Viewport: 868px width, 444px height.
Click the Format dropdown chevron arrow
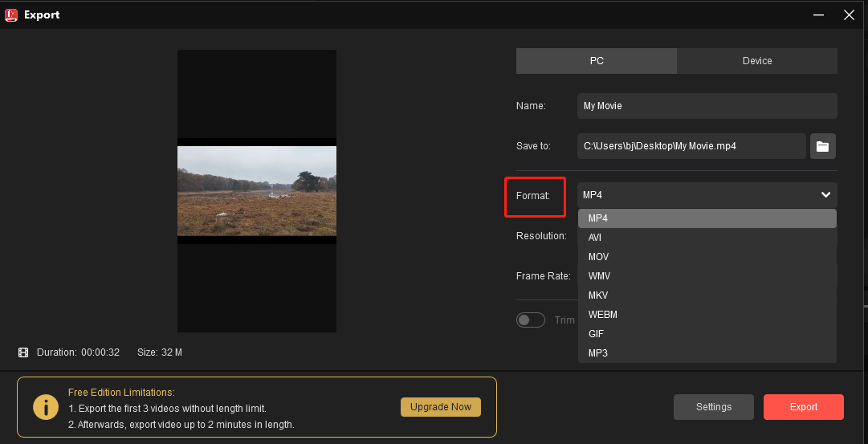[825, 195]
